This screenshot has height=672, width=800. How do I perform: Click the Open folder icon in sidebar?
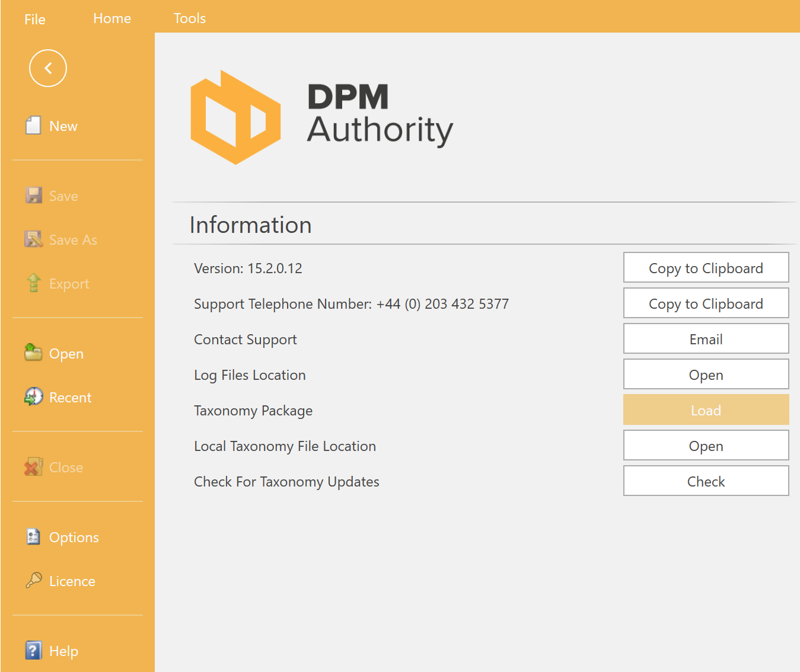[33, 353]
